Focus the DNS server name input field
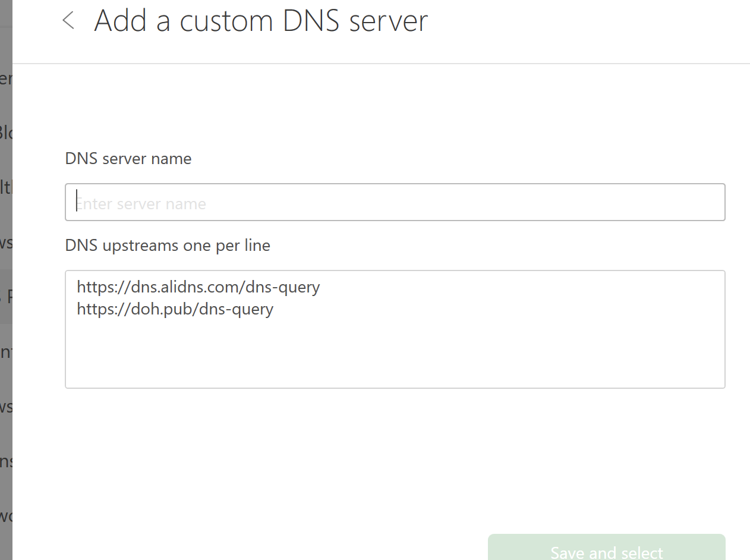Viewport: 750px width, 560px height. [395, 203]
